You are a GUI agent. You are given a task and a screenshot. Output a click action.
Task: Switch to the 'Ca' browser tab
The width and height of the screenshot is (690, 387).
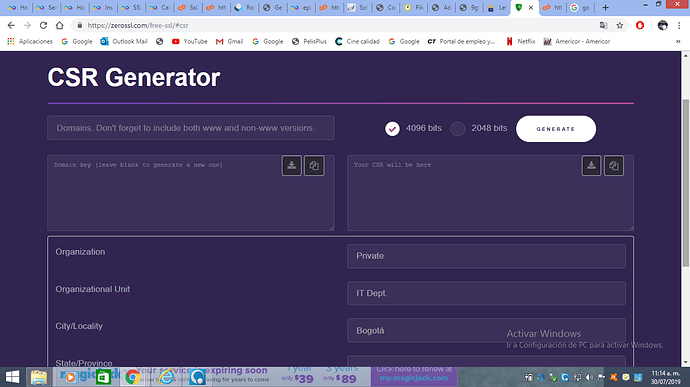click(x=159, y=7)
